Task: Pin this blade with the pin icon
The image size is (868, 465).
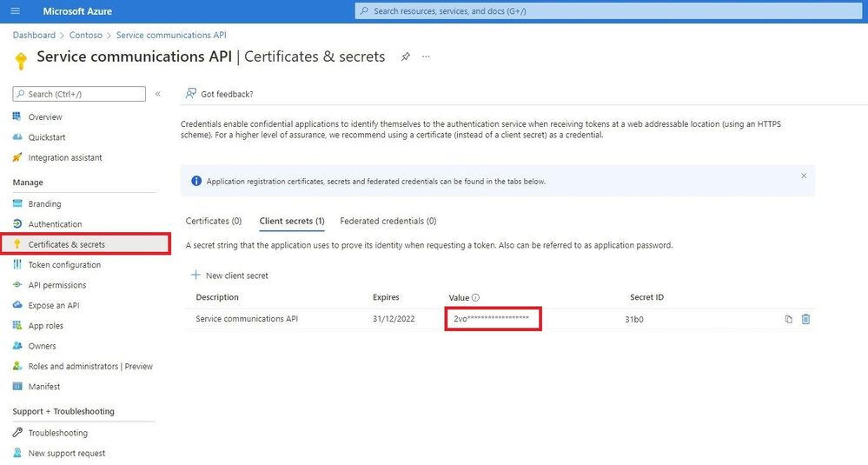Action: tap(406, 56)
